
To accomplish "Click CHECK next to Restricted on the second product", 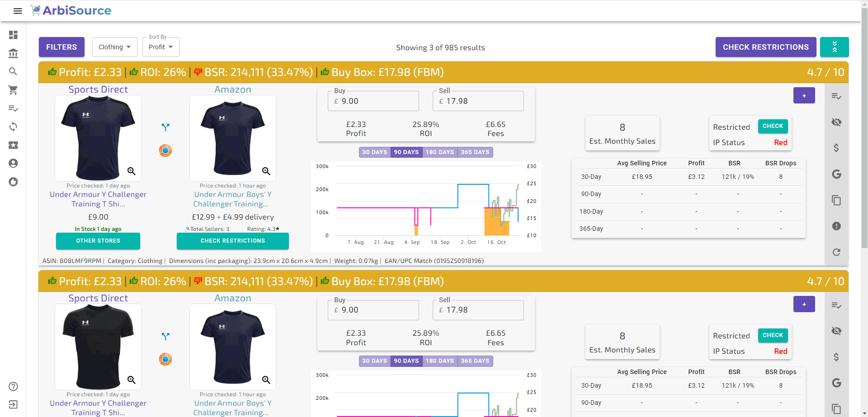I will (x=773, y=335).
